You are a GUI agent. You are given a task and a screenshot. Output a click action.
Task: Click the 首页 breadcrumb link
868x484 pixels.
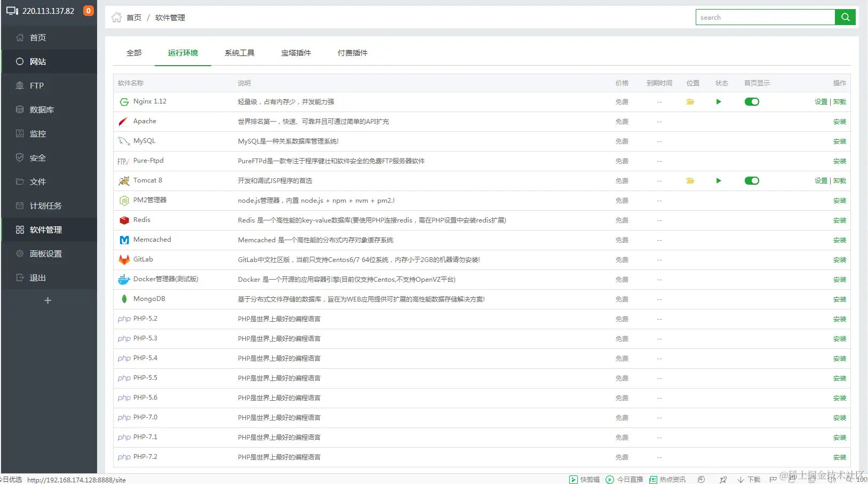(134, 18)
